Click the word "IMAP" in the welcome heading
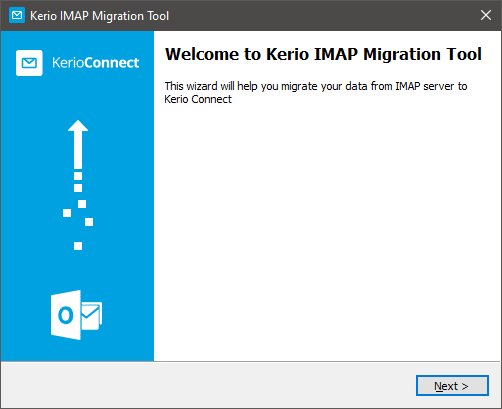The image size is (502, 409). pyautogui.click(x=336, y=54)
